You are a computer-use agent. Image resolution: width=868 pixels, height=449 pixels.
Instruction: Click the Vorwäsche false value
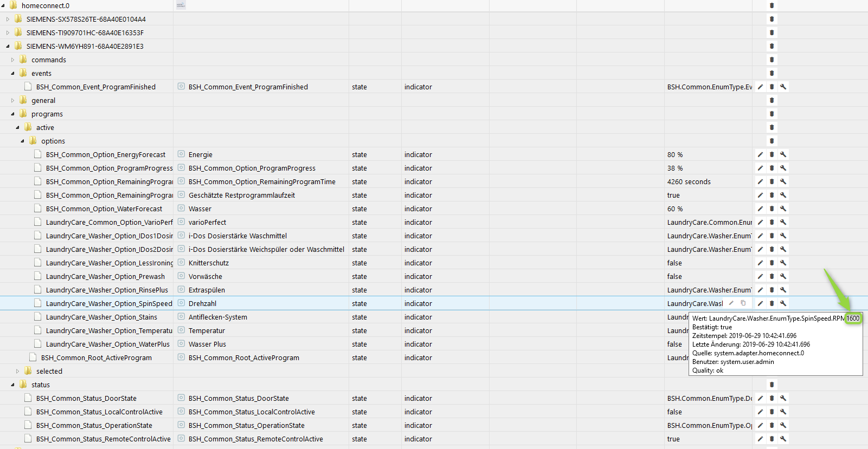click(x=674, y=276)
